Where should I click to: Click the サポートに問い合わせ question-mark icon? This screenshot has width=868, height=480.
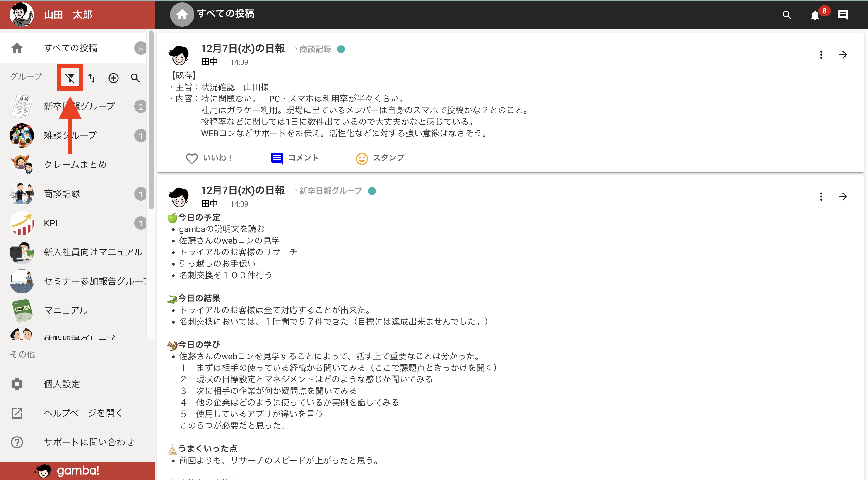(17, 442)
